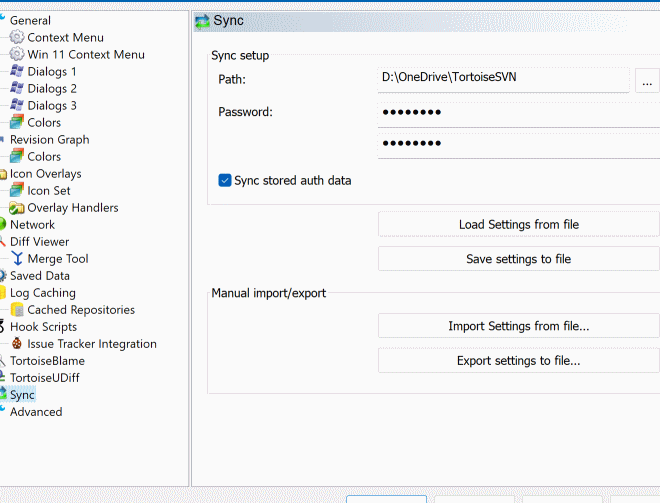
Task: Click the Overlay Handlers icon
Action: (17, 207)
